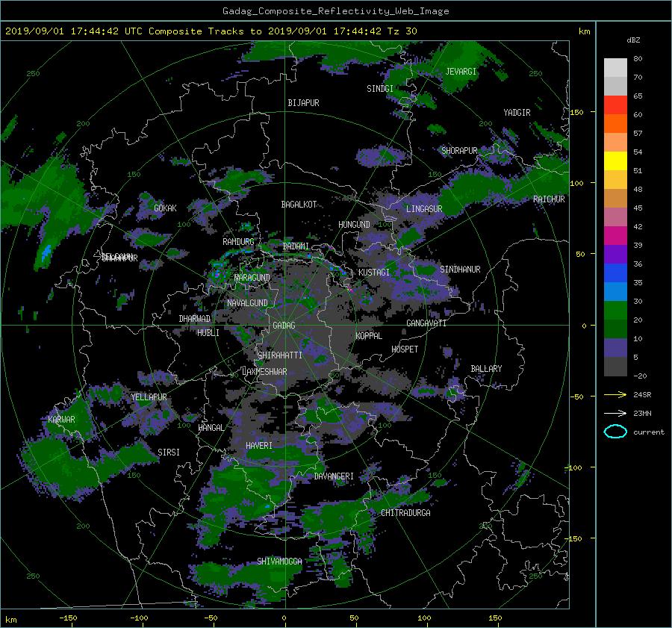Click the KOPPAL city label

[x=369, y=335]
